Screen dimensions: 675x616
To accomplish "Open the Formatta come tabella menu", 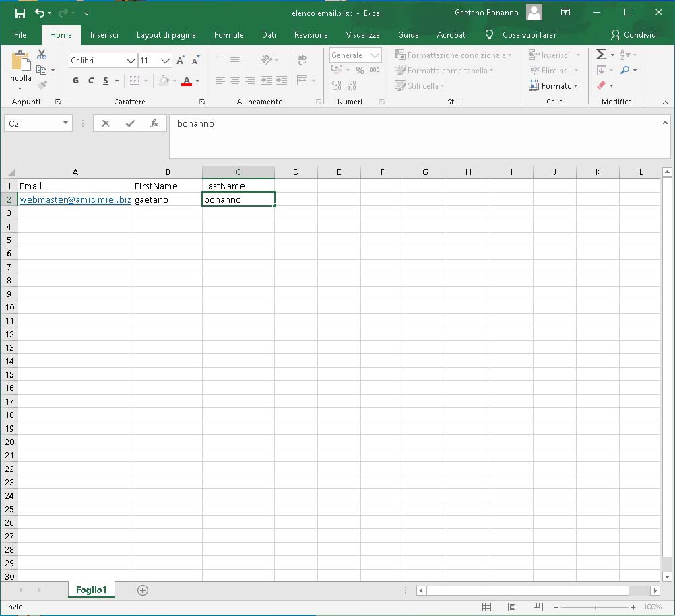I will [x=444, y=71].
